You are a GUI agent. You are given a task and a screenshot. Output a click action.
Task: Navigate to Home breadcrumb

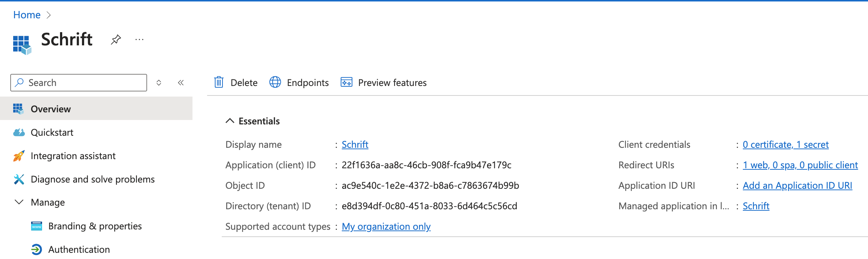point(27,15)
